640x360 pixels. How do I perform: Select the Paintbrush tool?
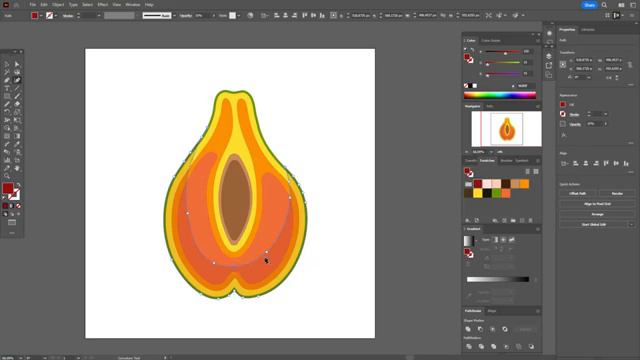(17, 96)
